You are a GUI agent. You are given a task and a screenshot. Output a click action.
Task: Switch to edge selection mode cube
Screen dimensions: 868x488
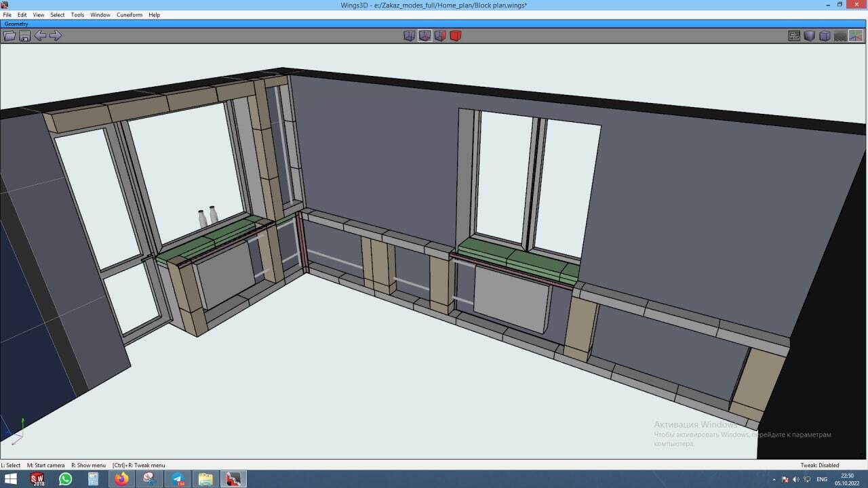425,36
